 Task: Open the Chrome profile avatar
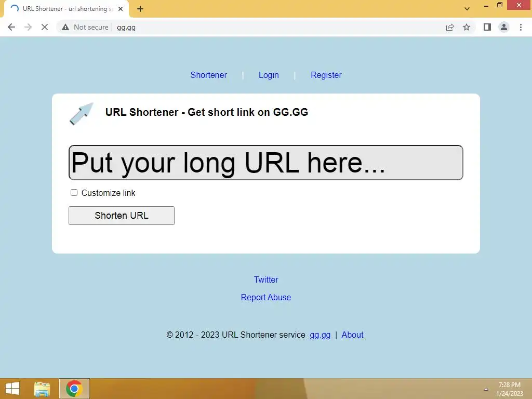pos(504,27)
